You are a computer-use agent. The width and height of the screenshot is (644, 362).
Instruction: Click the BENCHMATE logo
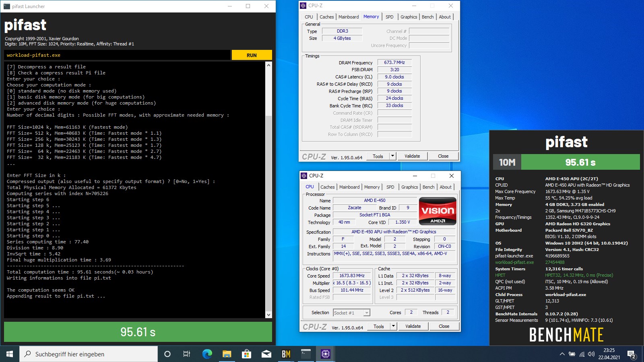pyautogui.click(x=566, y=335)
